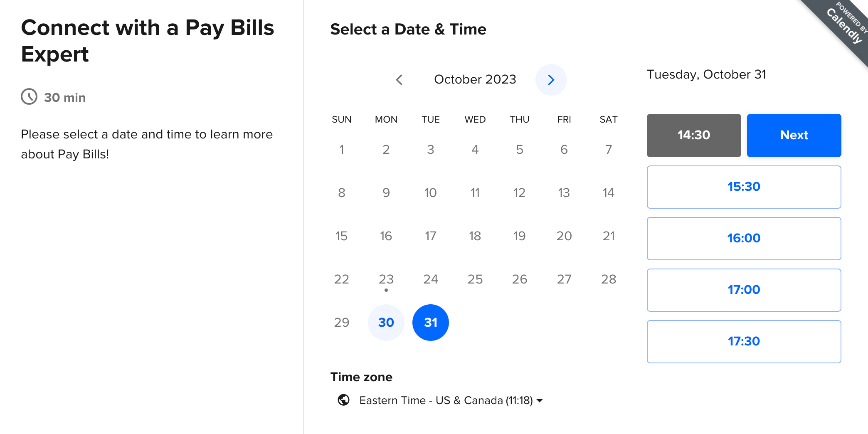Image resolution: width=868 pixels, height=434 pixels.
Task: Click the next month arrow
Action: (551, 80)
